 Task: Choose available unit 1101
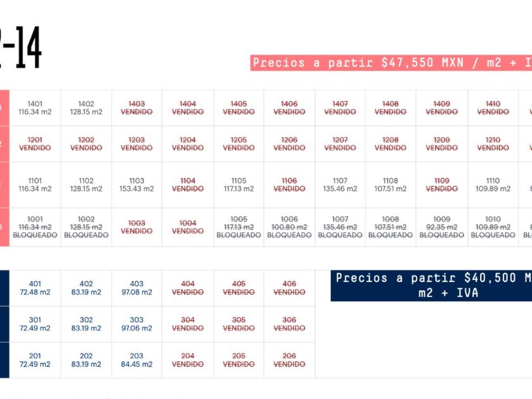[x=35, y=184]
